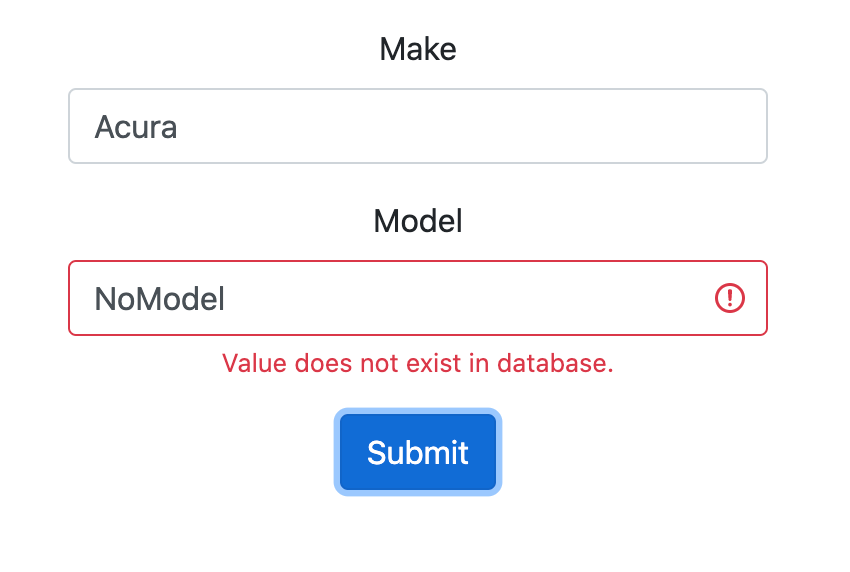Click the empty area inside the Make textbox
Image resolution: width=850 pixels, height=572 pixels.
tap(472, 126)
